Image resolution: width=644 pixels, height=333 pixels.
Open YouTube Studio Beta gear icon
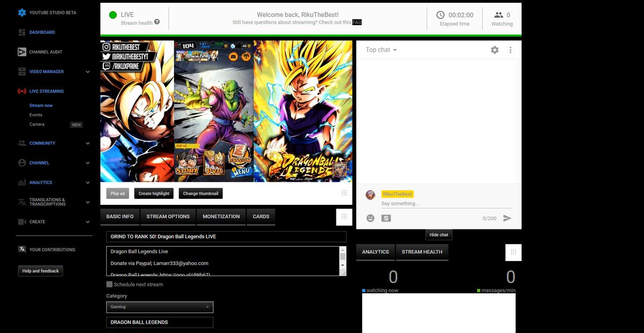pos(22,12)
